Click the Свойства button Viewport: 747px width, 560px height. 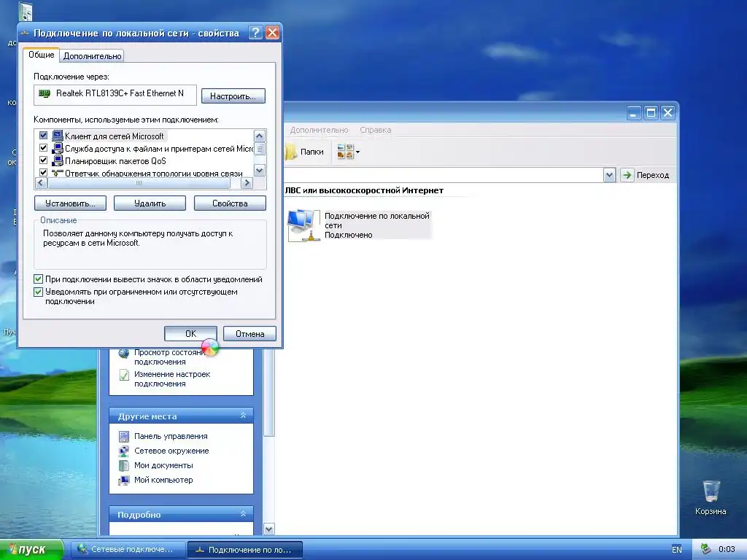click(230, 203)
